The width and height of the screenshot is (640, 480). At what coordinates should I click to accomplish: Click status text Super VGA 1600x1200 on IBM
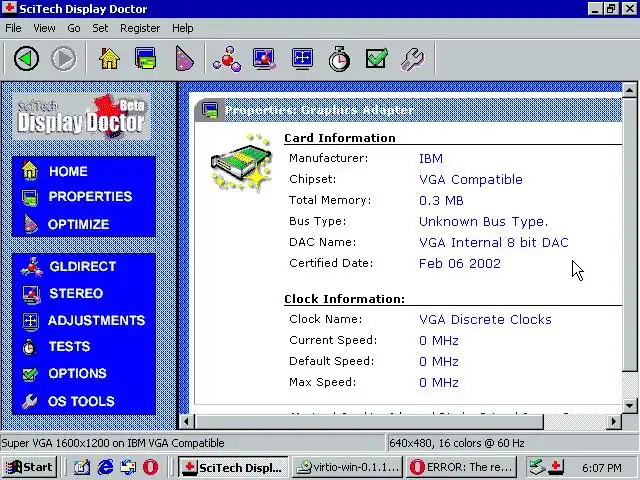[x=113, y=443]
